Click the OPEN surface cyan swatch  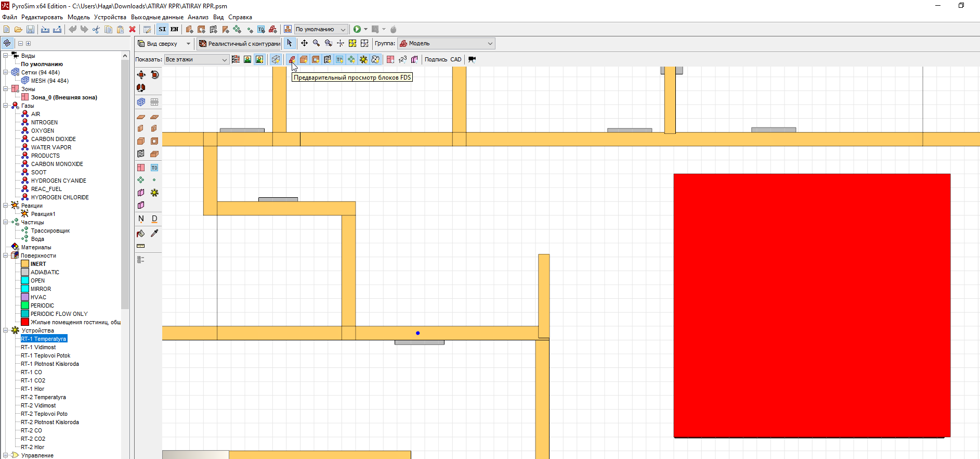[x=25, y=280]
